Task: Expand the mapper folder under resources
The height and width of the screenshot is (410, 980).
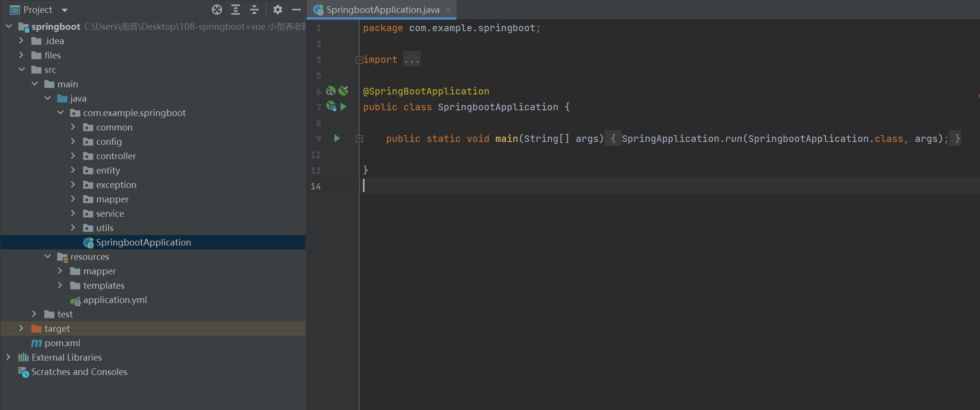Action: coord(60,271)
